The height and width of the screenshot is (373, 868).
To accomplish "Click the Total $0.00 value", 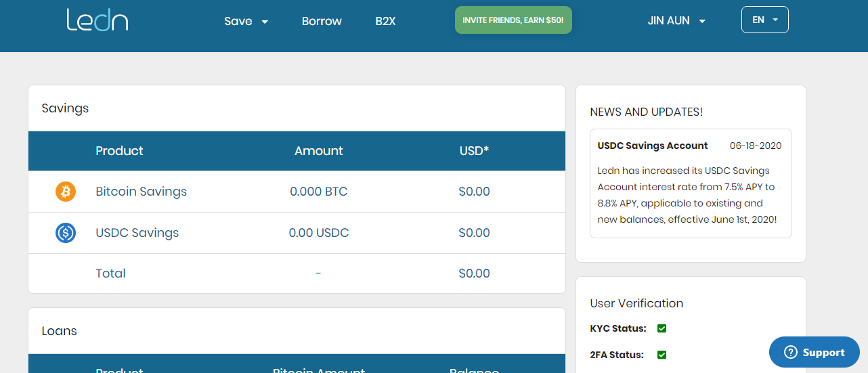I will 474,273.
